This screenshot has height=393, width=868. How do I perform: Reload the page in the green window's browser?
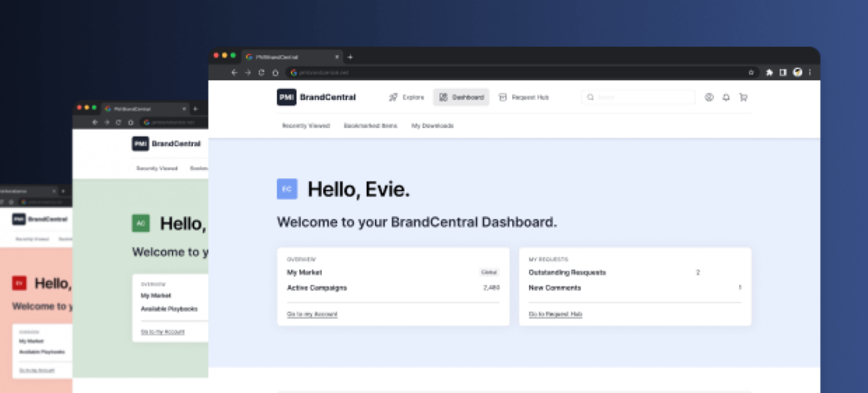pos(118,122)
